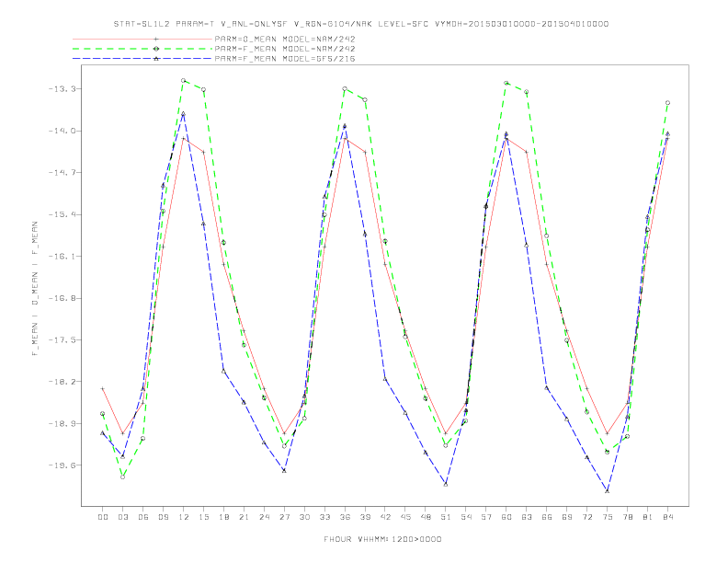This screenshot has height=563, width=728.
Task: Click x-axis tick label 21
Action: (x=244, y=517)
